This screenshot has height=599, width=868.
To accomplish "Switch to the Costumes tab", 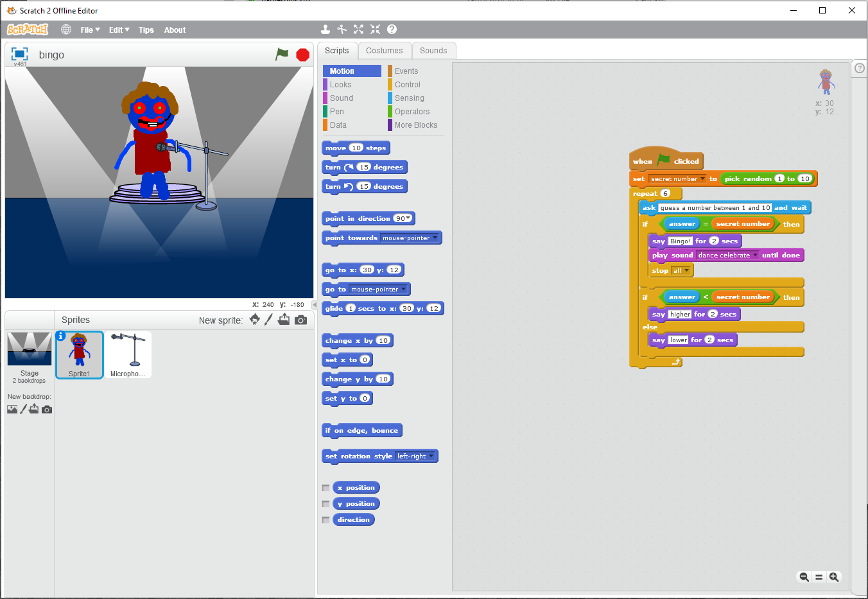I will click(x=384, y=51).
